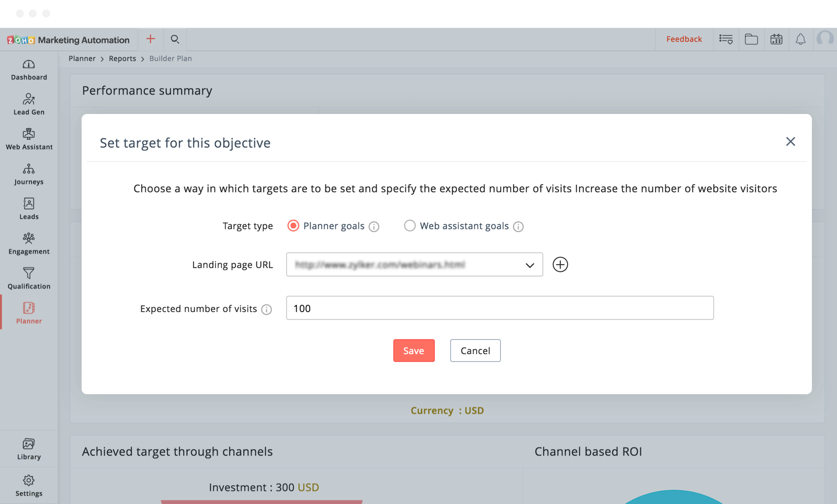This screenshot has width=837, height=504.
Task: Open the folder icon in header
Action: coord(751,39)
